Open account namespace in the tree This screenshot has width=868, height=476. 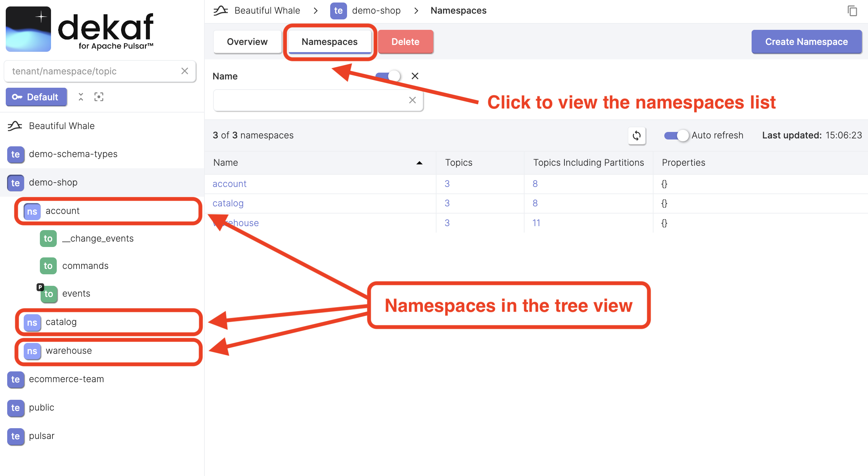click(63, 211)
